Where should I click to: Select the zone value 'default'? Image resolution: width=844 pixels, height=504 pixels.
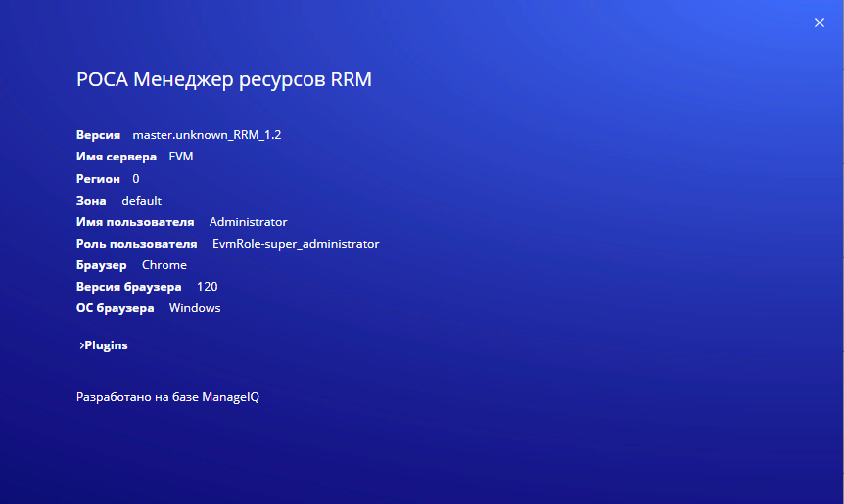(141, 201)
